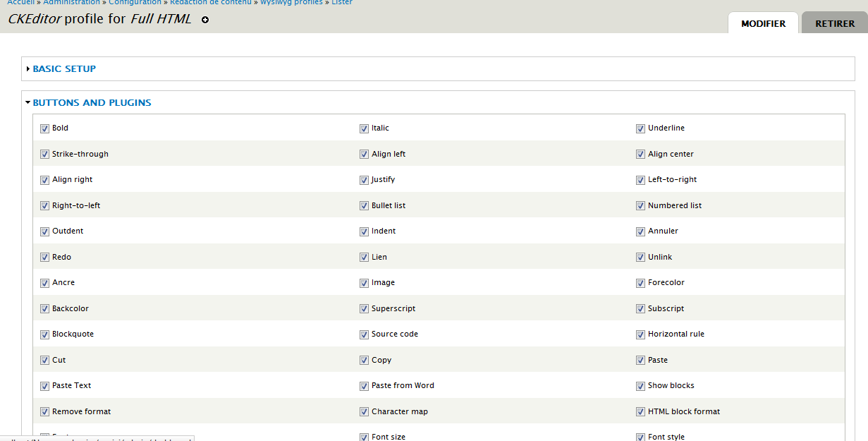The width and height of the screenshot is (868, 441).
Task: Uncheck the Cut checkbox
Action: pos(44,361)
